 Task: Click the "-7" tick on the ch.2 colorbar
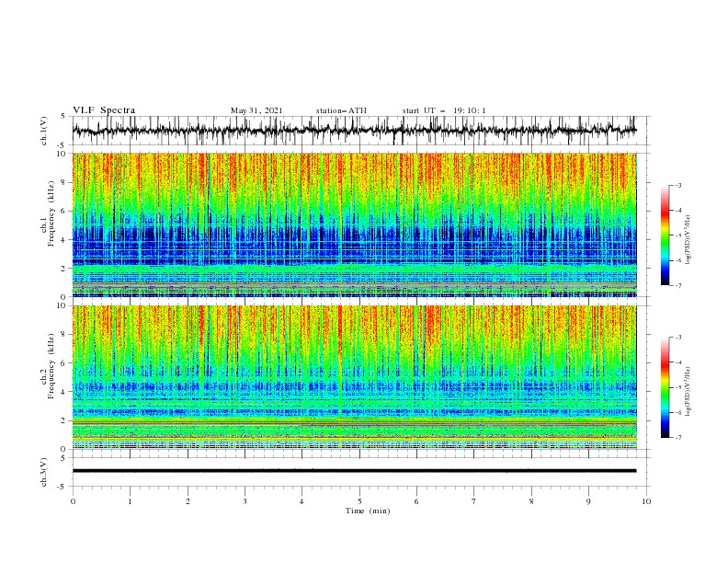click(x=678, y=438)
